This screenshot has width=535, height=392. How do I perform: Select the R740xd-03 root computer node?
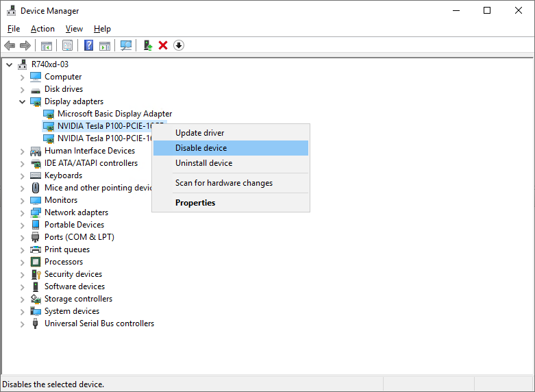click(x=50, y=64)
